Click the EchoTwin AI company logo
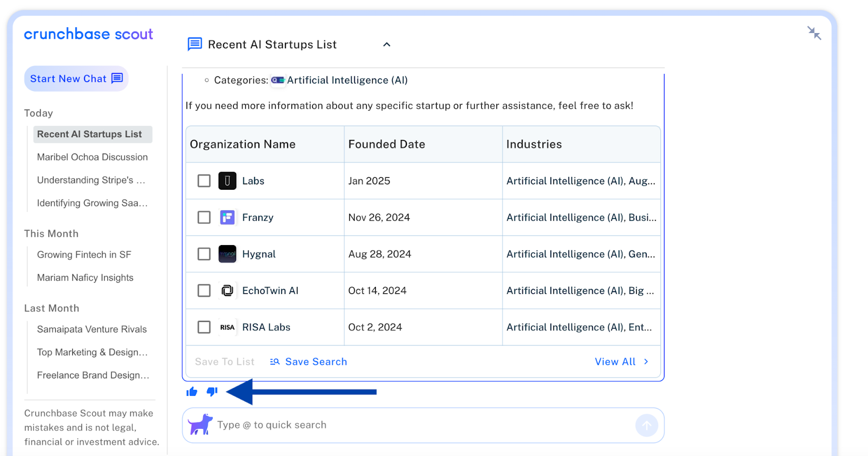This screenshot has width=868, height=456. coord(227,291)
